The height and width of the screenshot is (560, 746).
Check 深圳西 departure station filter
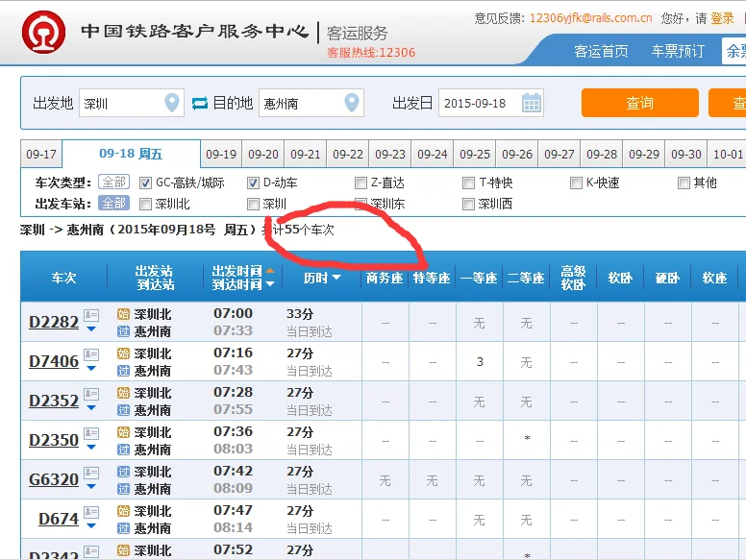[468, 205]
